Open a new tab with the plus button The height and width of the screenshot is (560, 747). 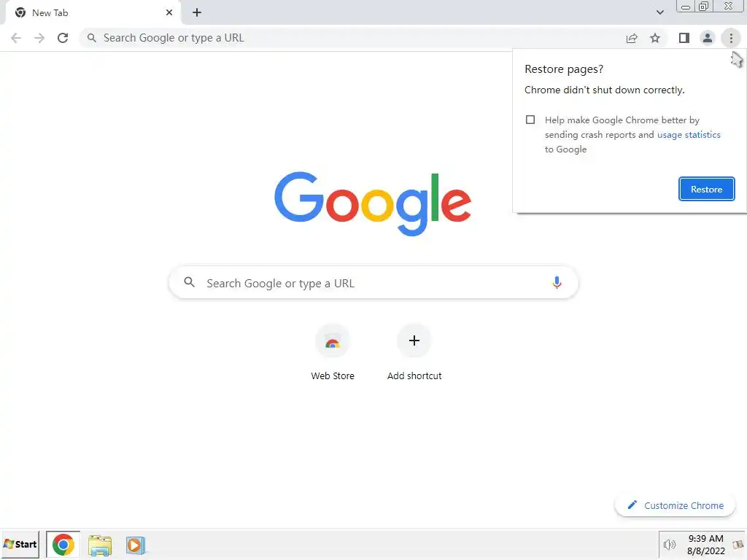pyautogui.click(x=197, y=13)
